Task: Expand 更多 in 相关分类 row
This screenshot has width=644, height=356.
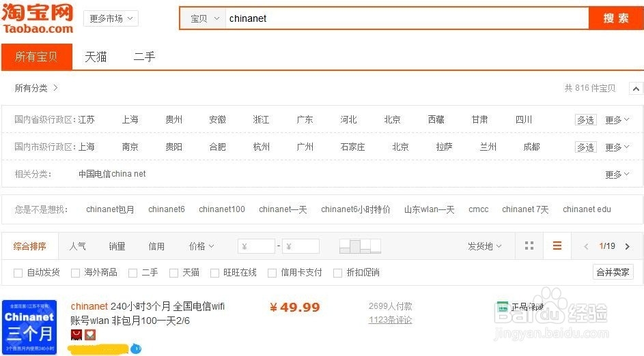Action: 617,175
